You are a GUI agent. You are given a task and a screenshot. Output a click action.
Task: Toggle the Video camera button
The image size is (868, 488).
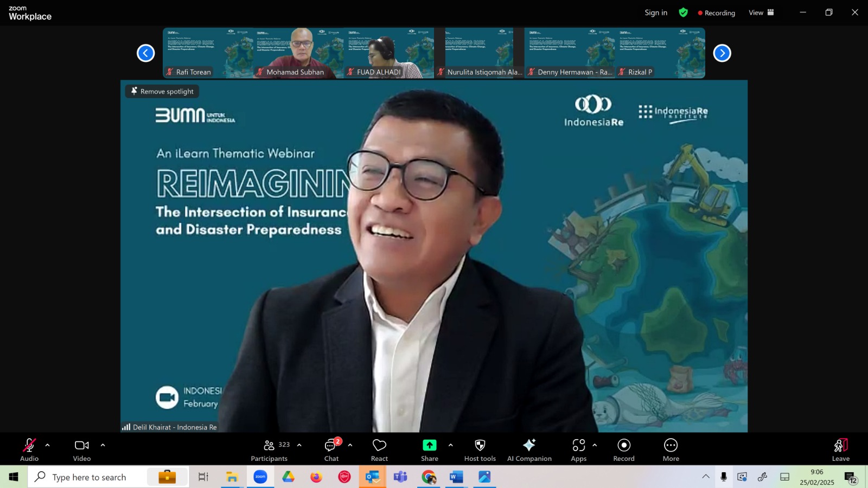pos(82,450)
